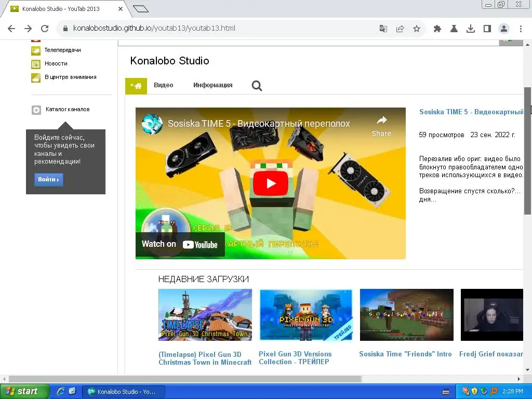Open the Sosiska TIME 5 link beside the player
532x399 pixels.
click(471, 112)
